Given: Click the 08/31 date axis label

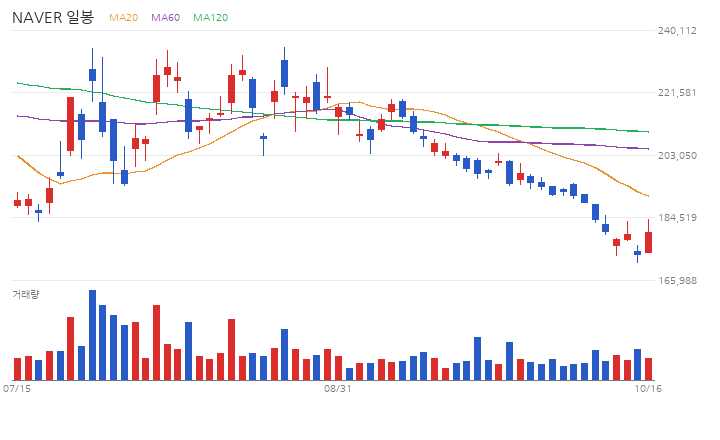Looking at the screenshot, I should tap(338, 389).
